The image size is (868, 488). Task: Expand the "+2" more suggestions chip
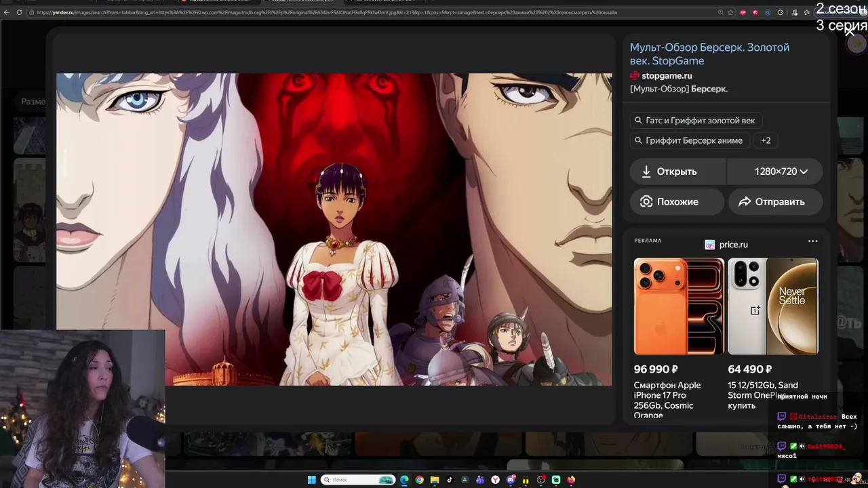click(766, 140)
